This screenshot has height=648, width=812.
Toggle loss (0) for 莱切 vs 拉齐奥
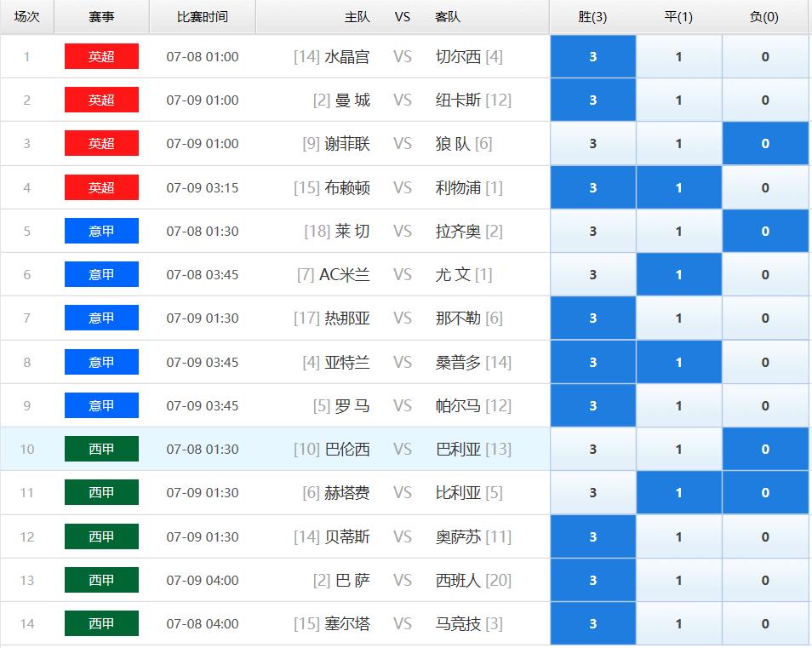click(765, 231)
